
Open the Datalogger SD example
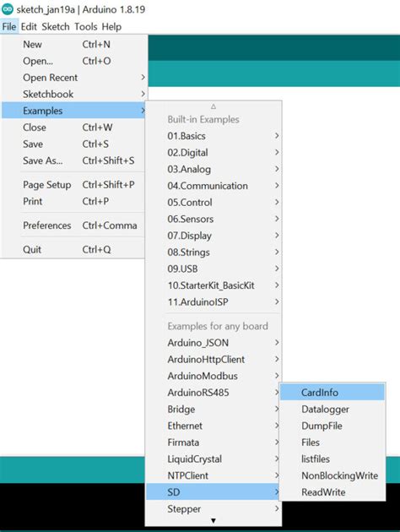click(332, 410)
